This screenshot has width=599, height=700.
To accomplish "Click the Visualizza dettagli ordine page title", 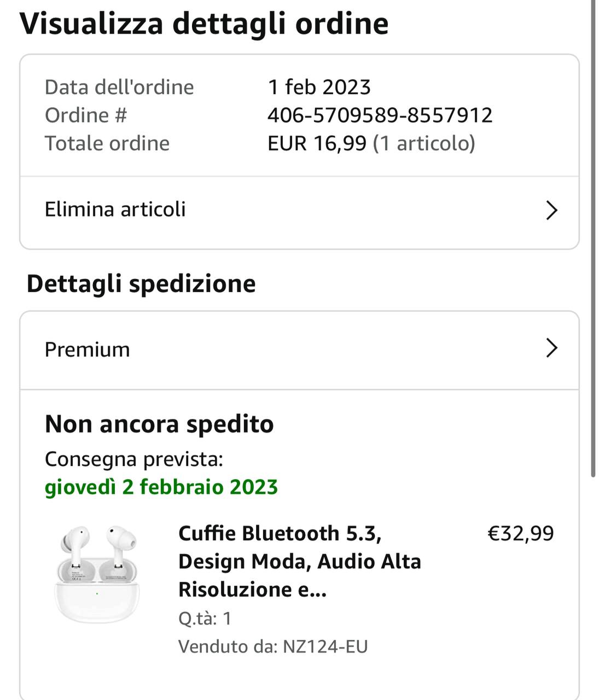I will click(x=203, y=24).
